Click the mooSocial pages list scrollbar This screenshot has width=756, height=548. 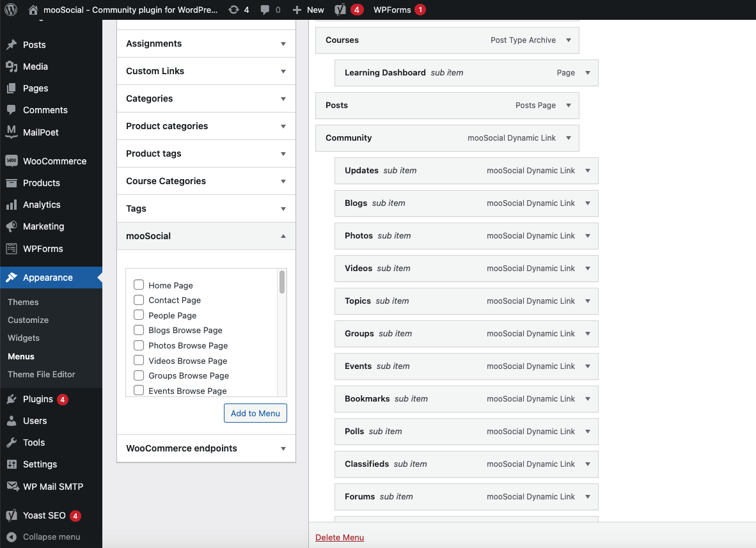click(282, 282)
